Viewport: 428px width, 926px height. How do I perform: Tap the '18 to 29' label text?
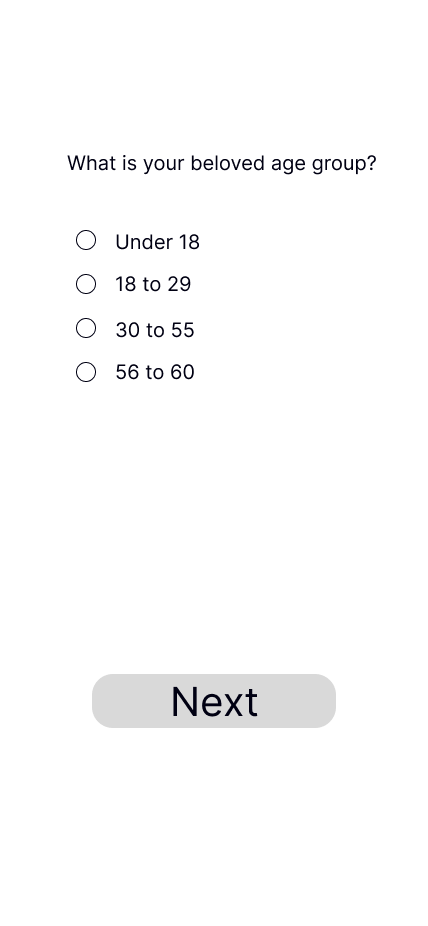click(x=153, y=284)
